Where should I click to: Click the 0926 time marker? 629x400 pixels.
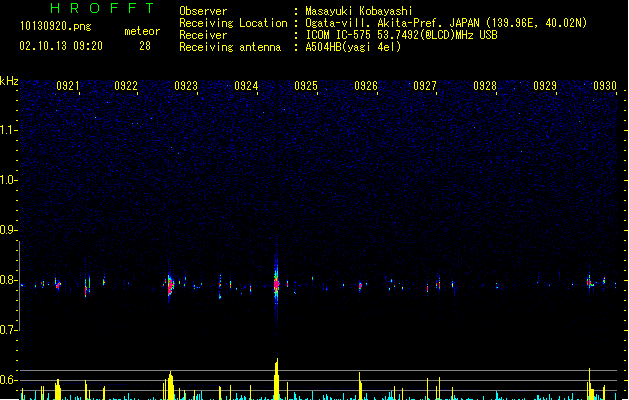366,85
